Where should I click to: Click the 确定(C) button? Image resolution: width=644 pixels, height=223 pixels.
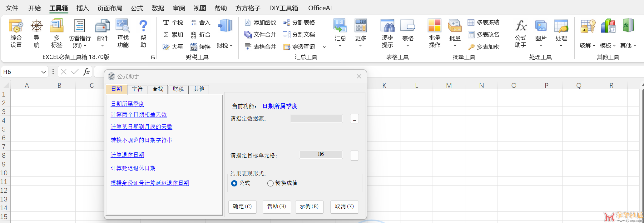point(242,207)
